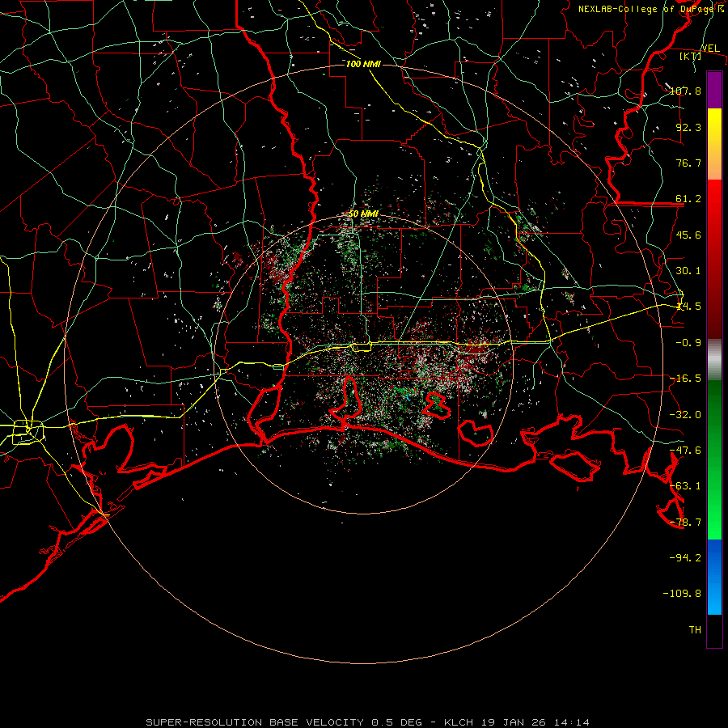Select the gray segment of the velocity color bar
The image size is (728, 728).
click(x=714, y=360)
